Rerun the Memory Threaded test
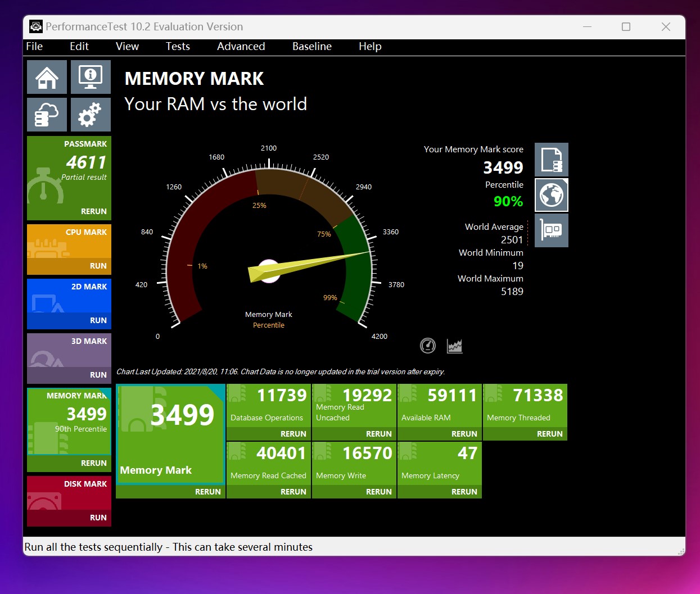 coord(549,434)
